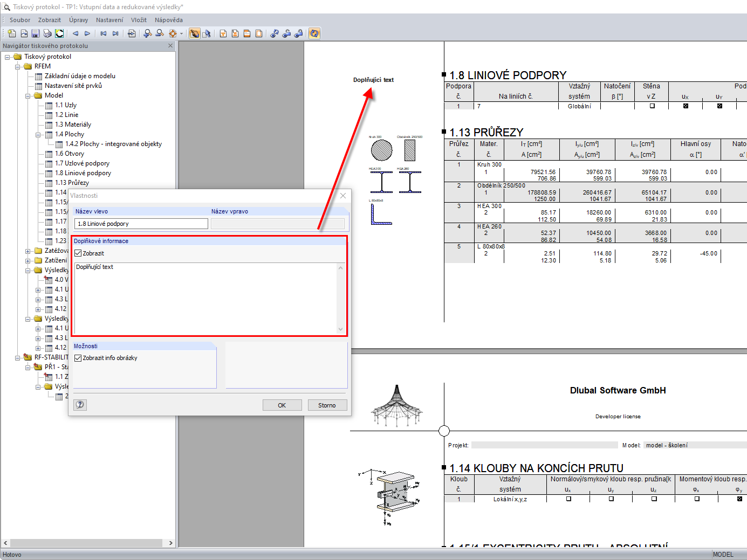Uncheck the Zobrazit checkbox
The image size is (747, 560).
(x=78, y=253)
